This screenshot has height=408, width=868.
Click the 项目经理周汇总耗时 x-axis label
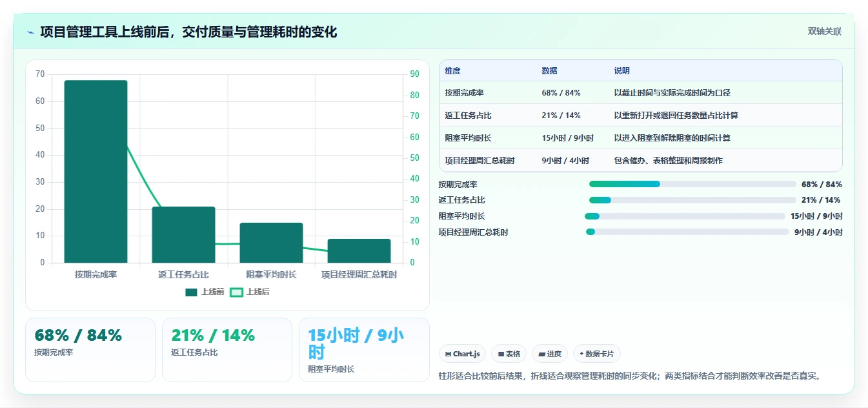359,275
